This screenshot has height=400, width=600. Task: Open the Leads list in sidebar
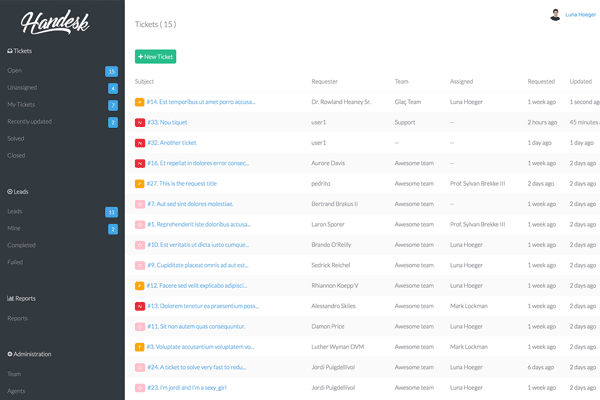point(15,211)
